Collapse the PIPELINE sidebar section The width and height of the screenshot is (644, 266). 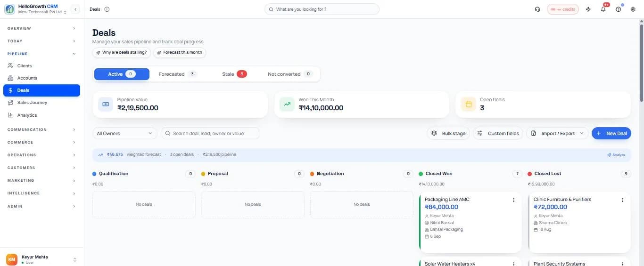(x=41, y=54)
